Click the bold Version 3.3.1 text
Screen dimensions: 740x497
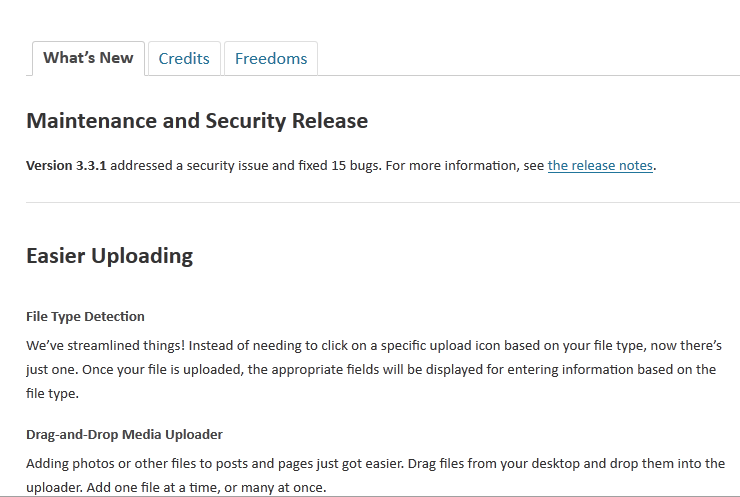(x=66, y=165)
